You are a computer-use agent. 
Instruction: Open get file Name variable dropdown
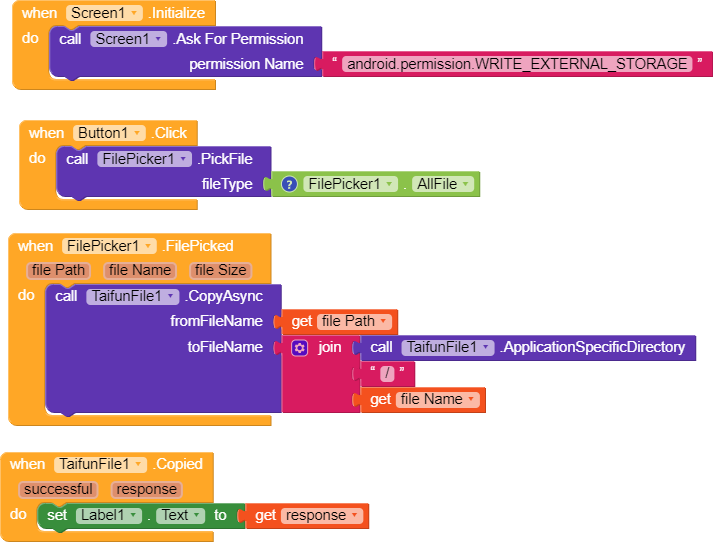(438, 399)
